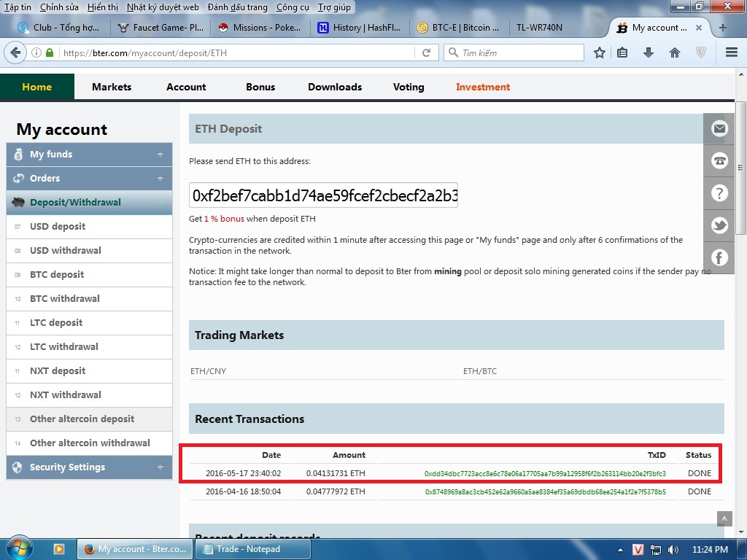747x560 pixels.
Task: Click the scroll-to-top arrow button
Action: tap(724, 518)
